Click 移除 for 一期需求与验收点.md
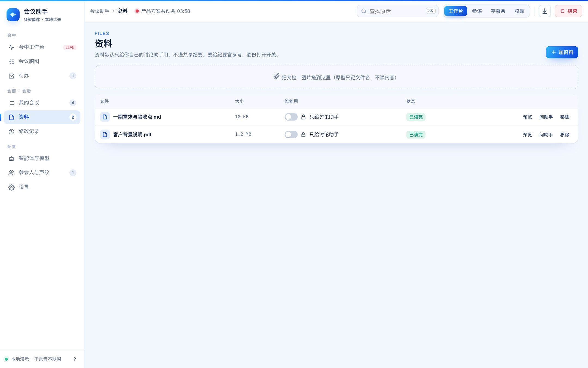588x368 pixels. [x=565, y=117]
